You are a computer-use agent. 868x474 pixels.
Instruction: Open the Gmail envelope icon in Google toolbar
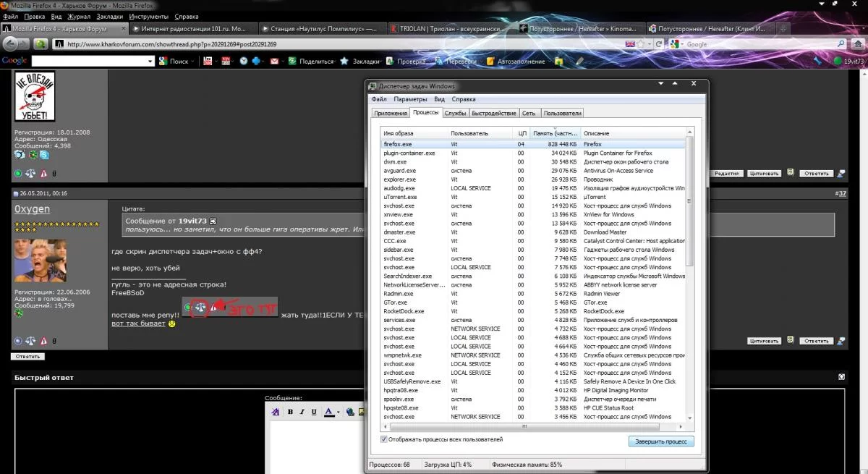pos(275,62)
